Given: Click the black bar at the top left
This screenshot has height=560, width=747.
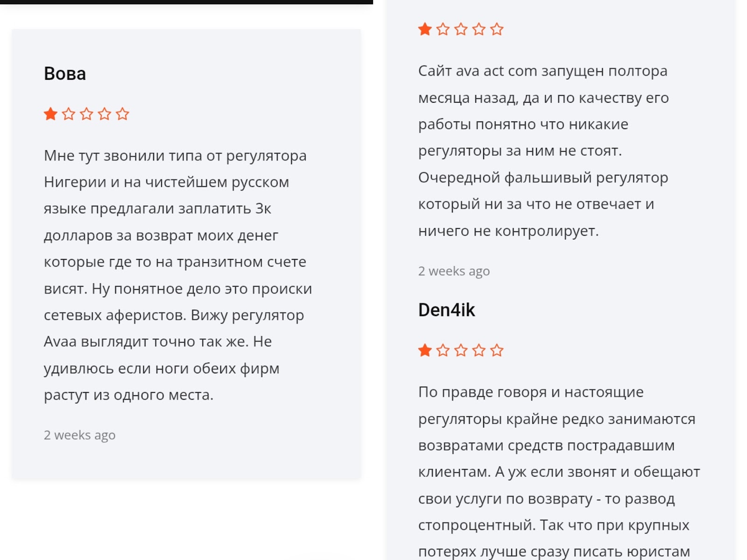Looking at the screenshot, I should tap(186, 2).
